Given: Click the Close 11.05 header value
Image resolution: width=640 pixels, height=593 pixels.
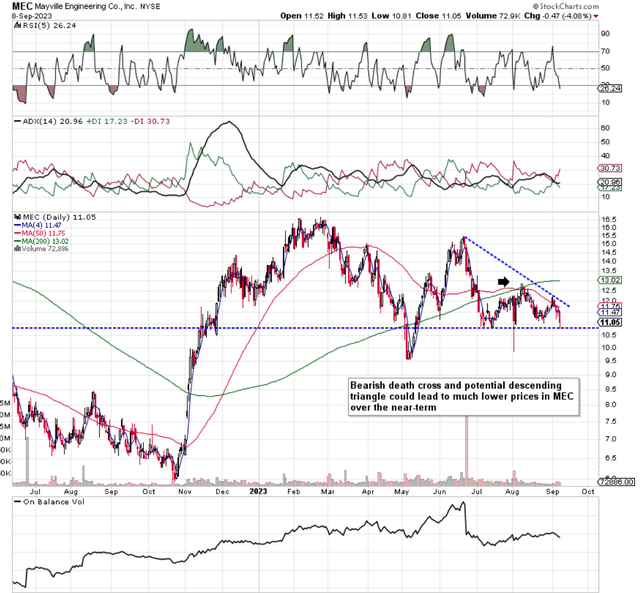Looking at the screenshot, I should [438, 16].
